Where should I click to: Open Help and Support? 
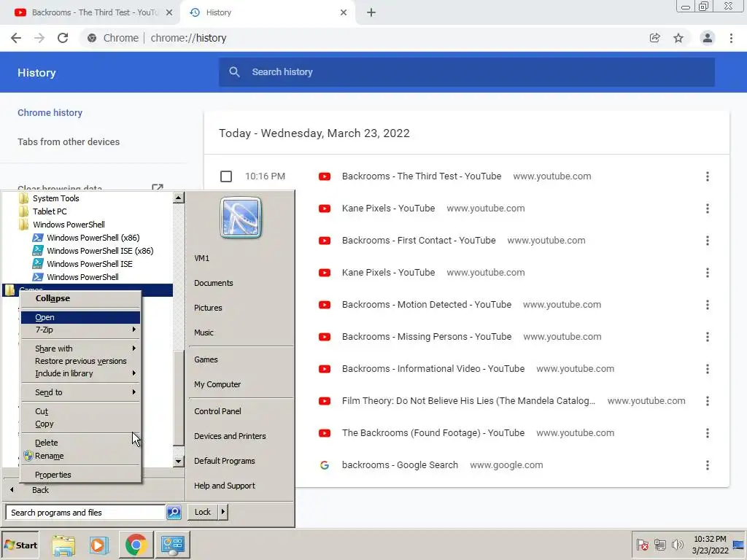pos(225,486)
